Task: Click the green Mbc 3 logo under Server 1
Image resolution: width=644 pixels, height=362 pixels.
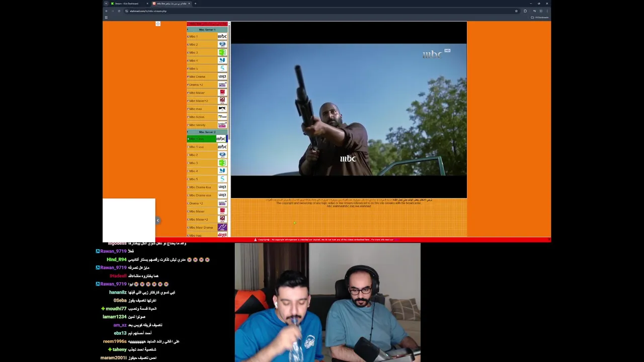Action: [x=222, y=52]
